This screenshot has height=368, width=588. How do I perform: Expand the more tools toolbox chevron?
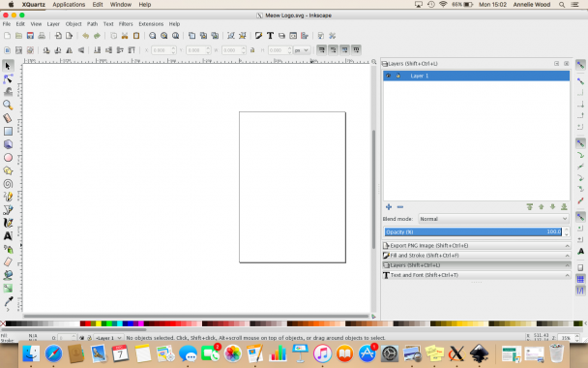pos(8,310)
